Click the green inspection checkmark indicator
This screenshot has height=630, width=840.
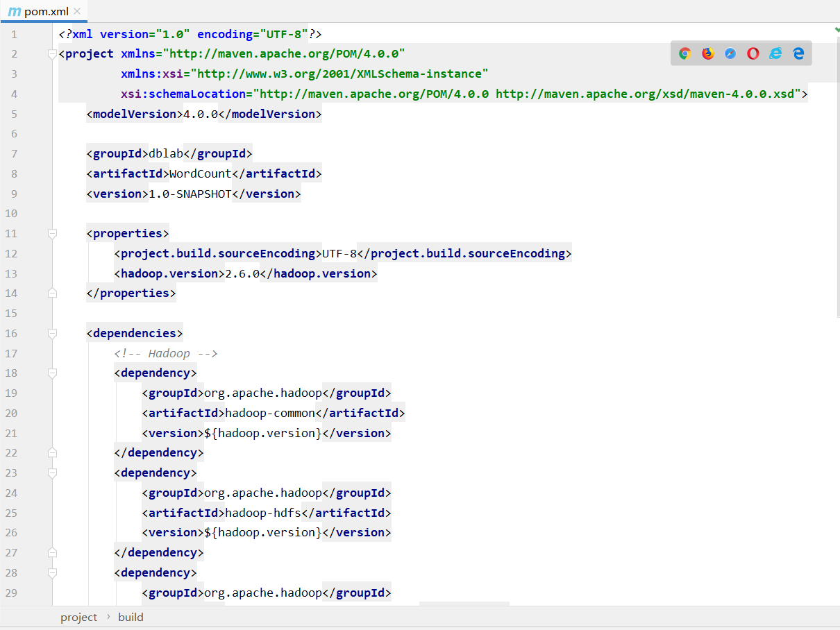pos(837,30)
